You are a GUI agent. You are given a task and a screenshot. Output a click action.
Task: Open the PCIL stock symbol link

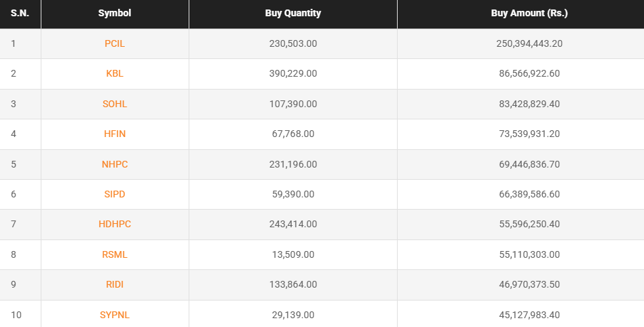click(115, 43)
